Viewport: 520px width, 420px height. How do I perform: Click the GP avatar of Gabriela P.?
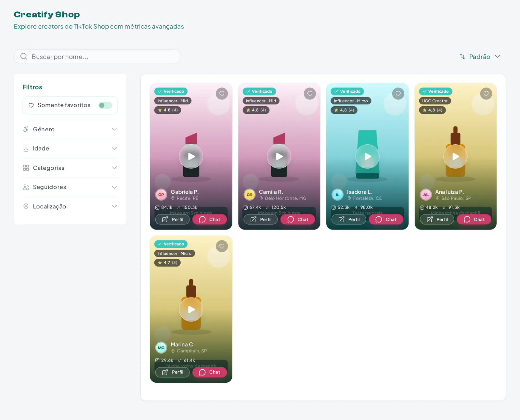point(161,195)
